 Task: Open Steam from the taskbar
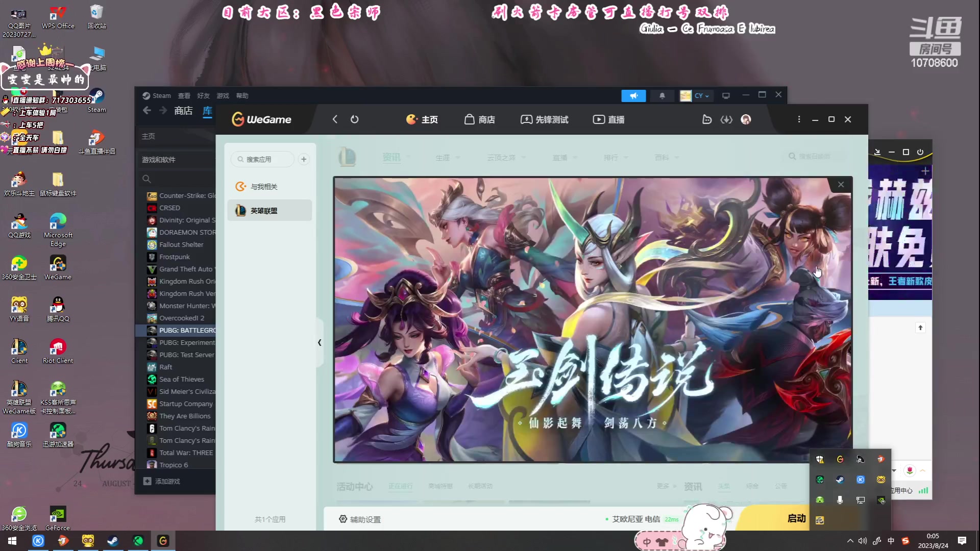113,540
